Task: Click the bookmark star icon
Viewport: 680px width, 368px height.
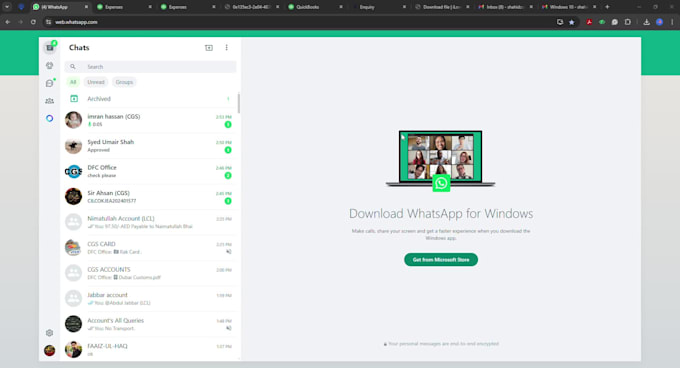Action: pyautogui.click(x=572, y=22)
